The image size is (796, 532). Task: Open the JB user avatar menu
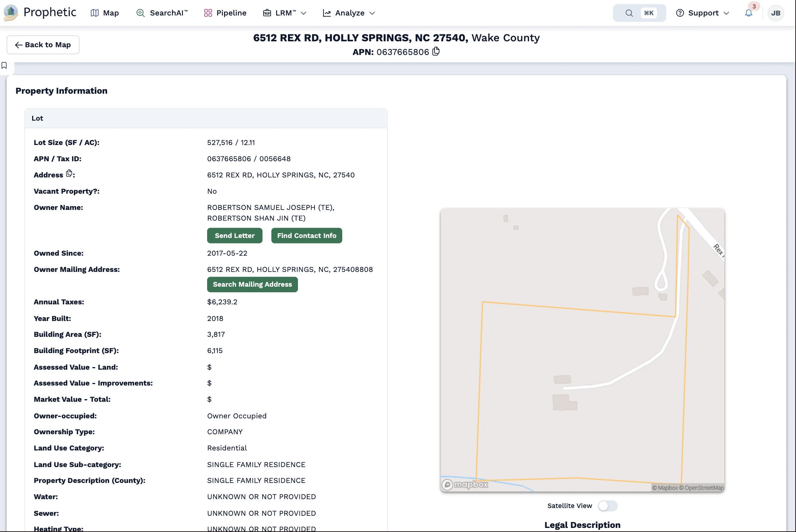coord(776,13)
